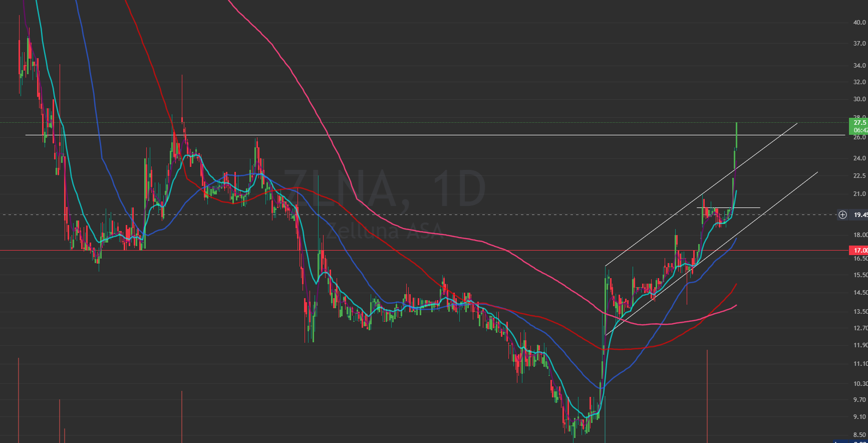Click the dark blue label at bottom-right corner
Image resolution: width=868 pixels, height=443 pixels.
point(850,441)
